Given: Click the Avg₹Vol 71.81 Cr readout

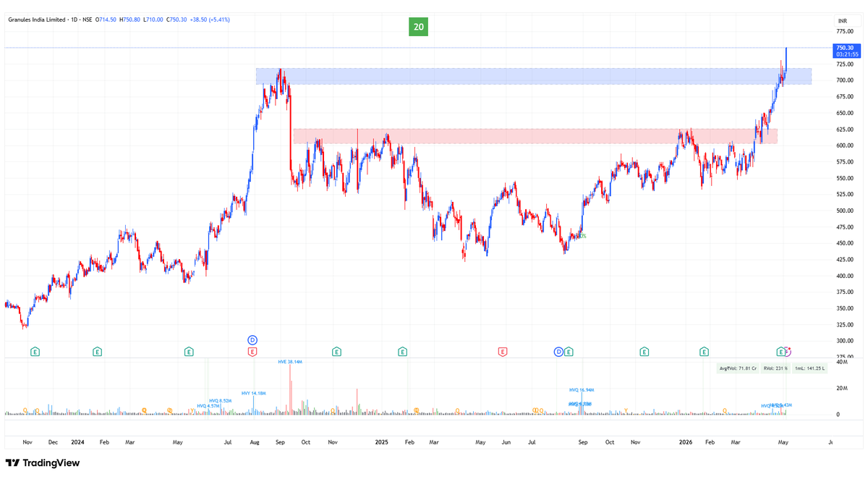Looking at the screenshot, I should coord(738,368).
